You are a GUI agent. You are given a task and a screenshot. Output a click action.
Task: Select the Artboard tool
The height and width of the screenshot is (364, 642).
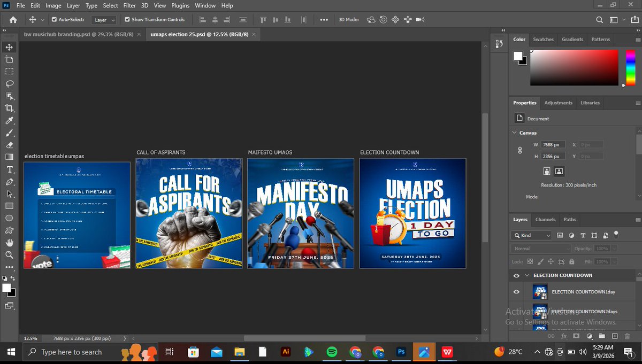9,59
